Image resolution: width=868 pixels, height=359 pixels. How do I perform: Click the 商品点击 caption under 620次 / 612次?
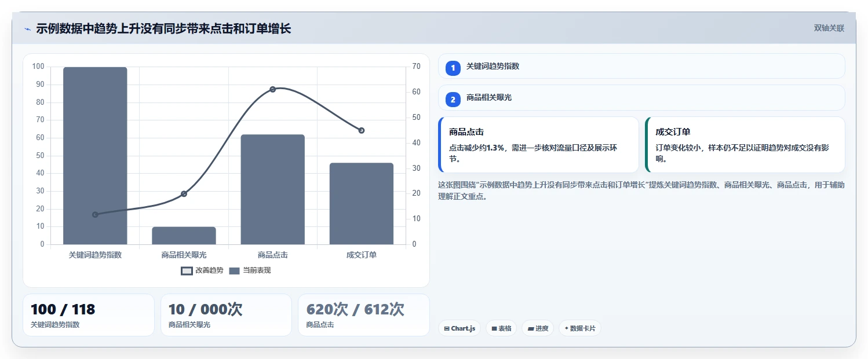pos(320,325)
